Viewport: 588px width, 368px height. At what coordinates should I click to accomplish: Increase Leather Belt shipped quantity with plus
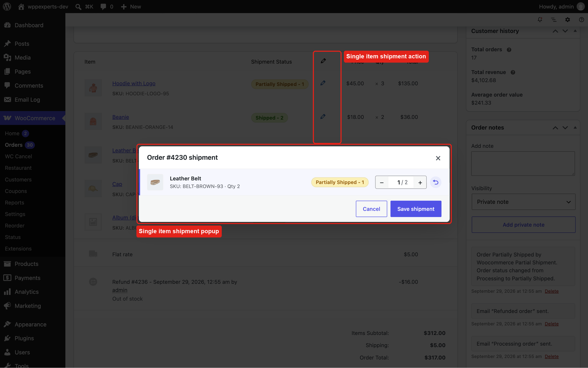pos(420,182)
